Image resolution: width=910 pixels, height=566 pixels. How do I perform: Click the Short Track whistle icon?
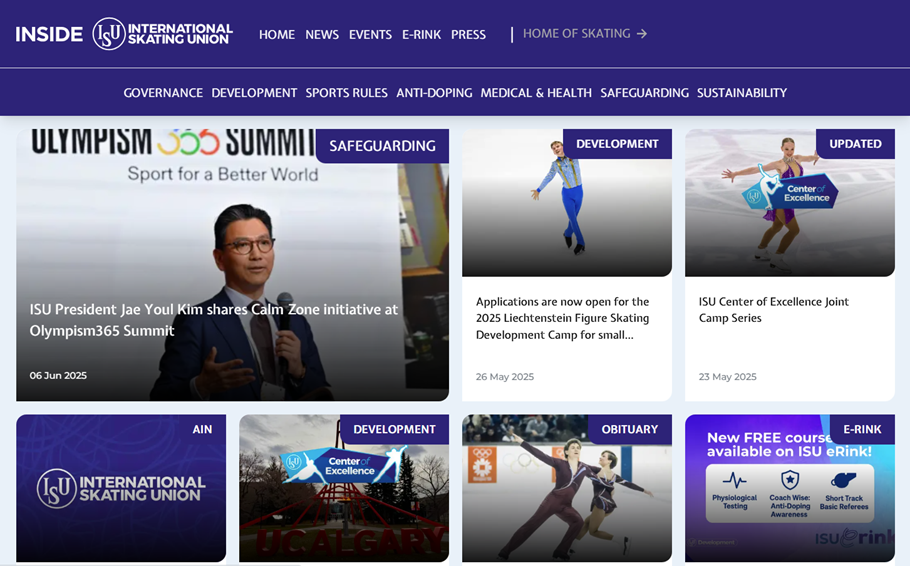pos(843,481)
